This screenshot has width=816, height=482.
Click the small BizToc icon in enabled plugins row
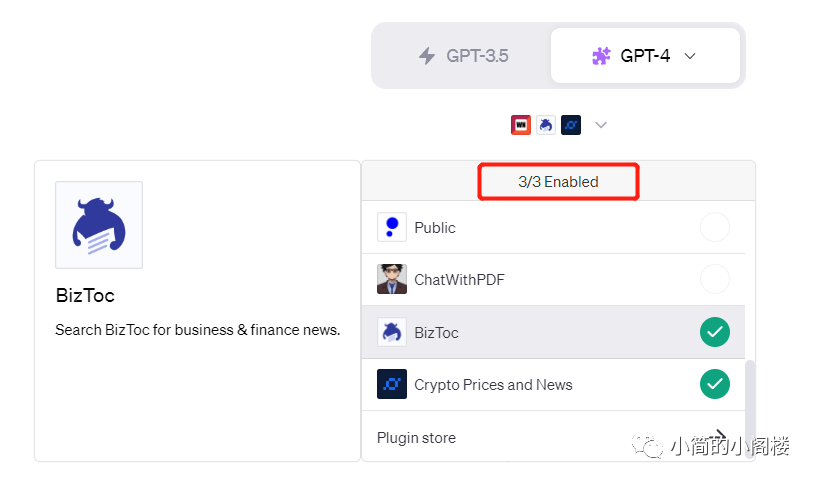click(546, 125)
